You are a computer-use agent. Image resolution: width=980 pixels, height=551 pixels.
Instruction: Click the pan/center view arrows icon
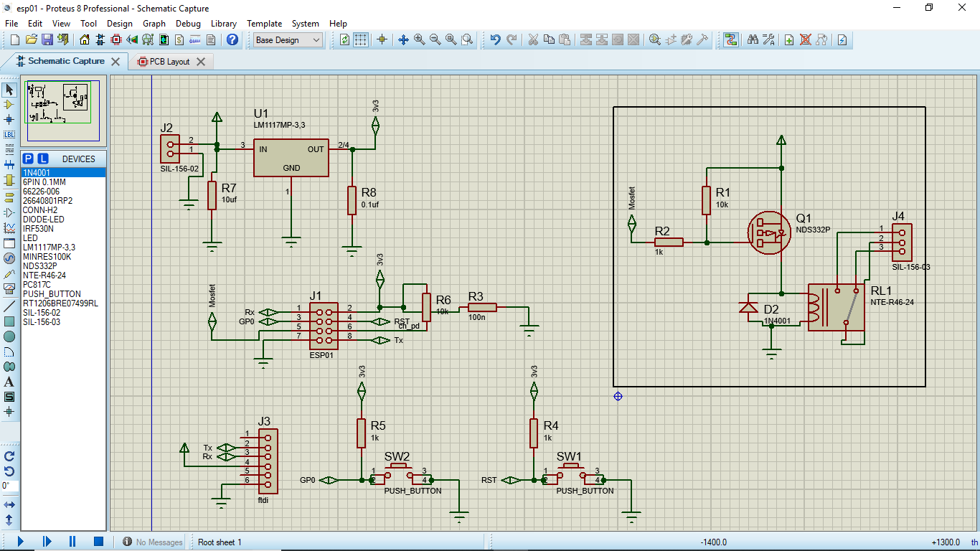pos(403,40)
